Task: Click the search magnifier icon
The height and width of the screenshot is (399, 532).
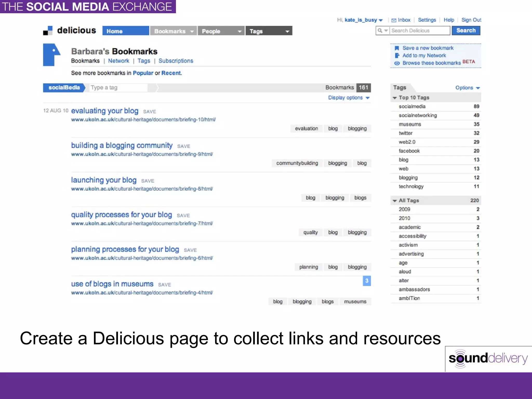Action: tap(380, 31)
